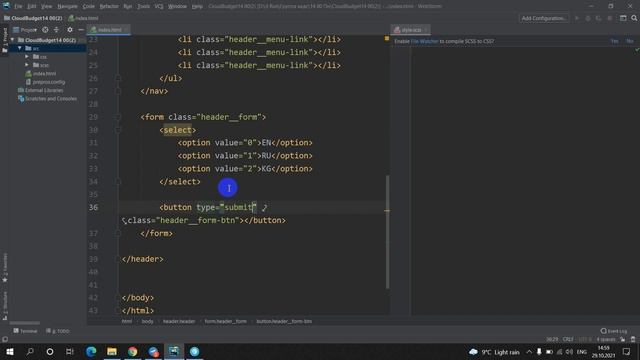Click the yellow warning marker above the editor scrollbar
Screen dimensions: 640x360
click(x=387, y=38)
